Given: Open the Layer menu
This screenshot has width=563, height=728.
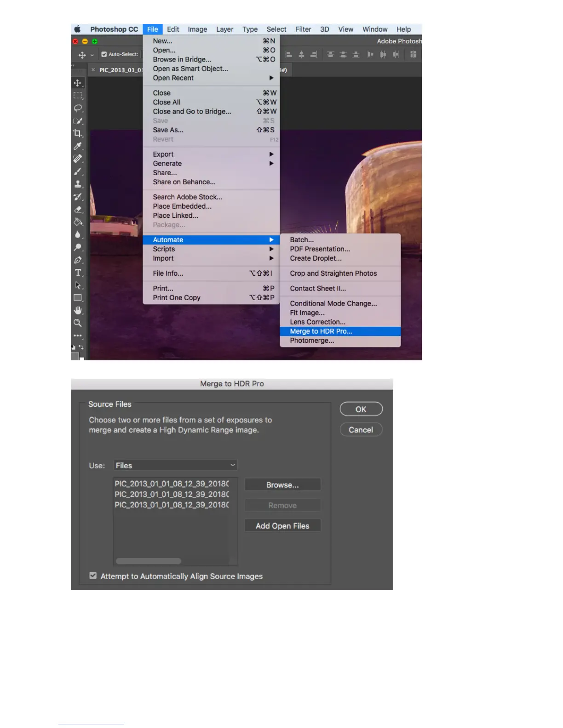Looking at the screenshot, I should 224,29.
